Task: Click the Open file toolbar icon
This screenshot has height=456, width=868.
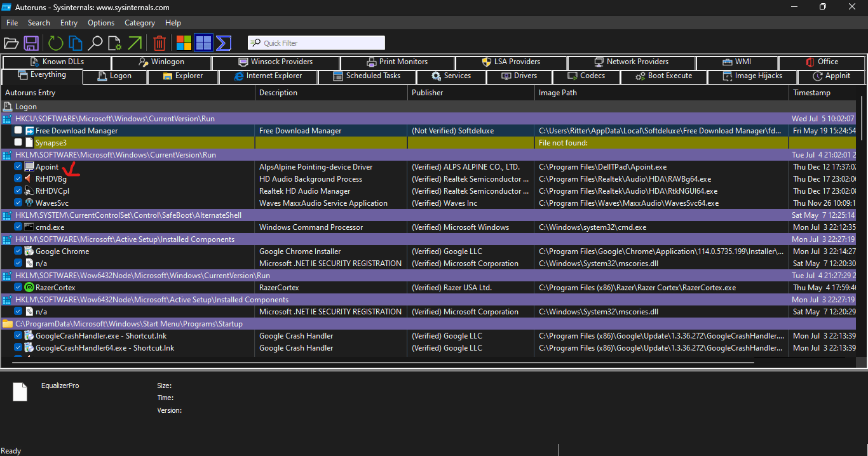Action: (11, 43)
